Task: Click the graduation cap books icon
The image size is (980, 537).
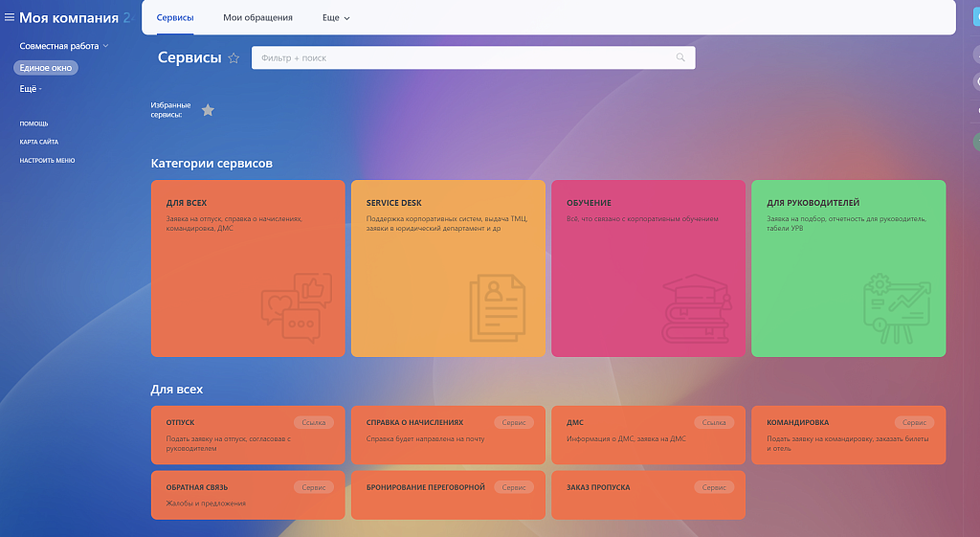Action: pyautogui.click(x=697, y=309)
